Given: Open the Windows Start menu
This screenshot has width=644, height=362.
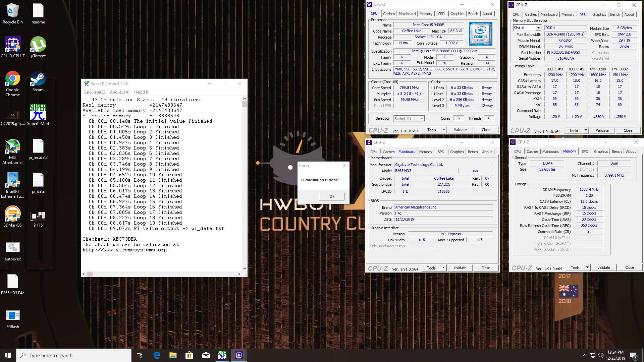Looking at the screenshot, I should [x=8, y=355].
